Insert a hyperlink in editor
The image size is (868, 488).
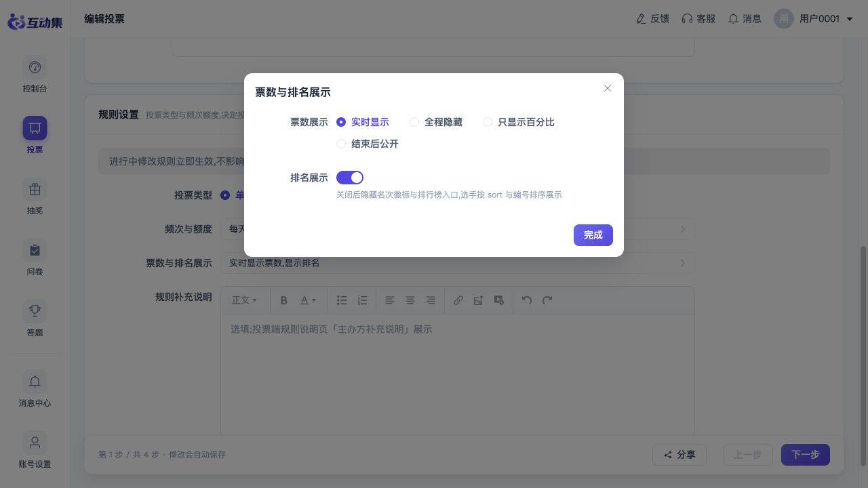click(458, 300)
